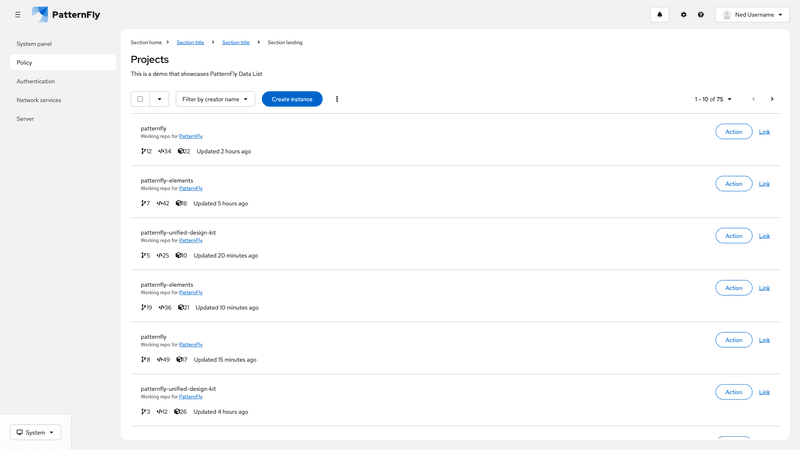Click Link in first patternfly row
Screen dimensions: 800x450
pos(764,132)
